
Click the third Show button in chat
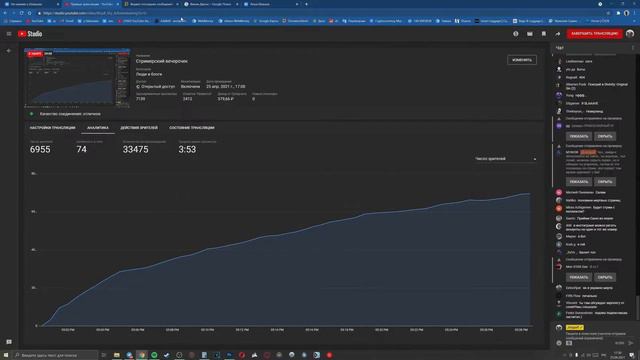[579, 277]
